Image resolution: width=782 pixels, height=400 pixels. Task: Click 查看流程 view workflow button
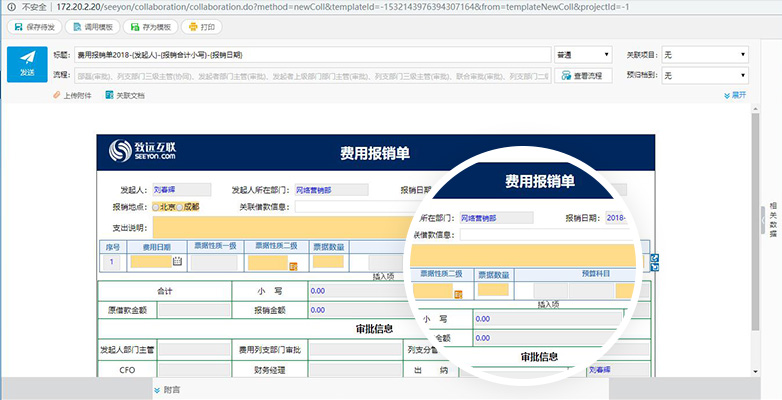[582, 75]
